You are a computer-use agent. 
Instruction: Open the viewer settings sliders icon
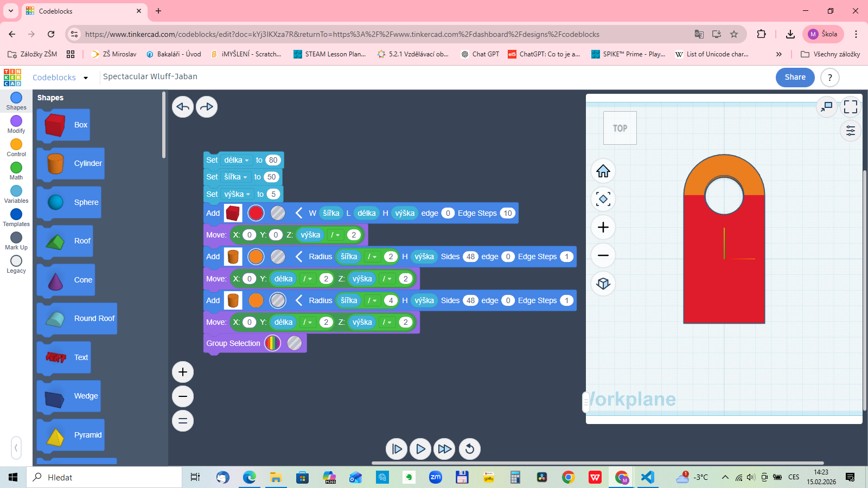[x=850, y=131]
